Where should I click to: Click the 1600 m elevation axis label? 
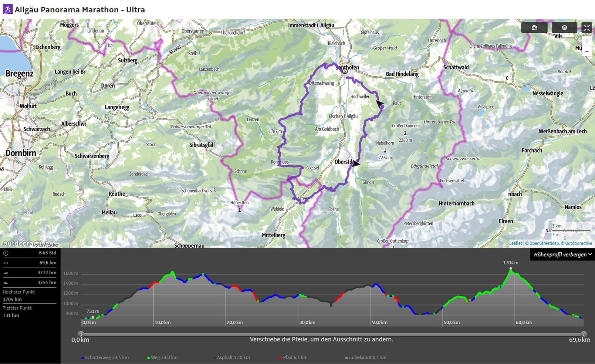point(70,273)
